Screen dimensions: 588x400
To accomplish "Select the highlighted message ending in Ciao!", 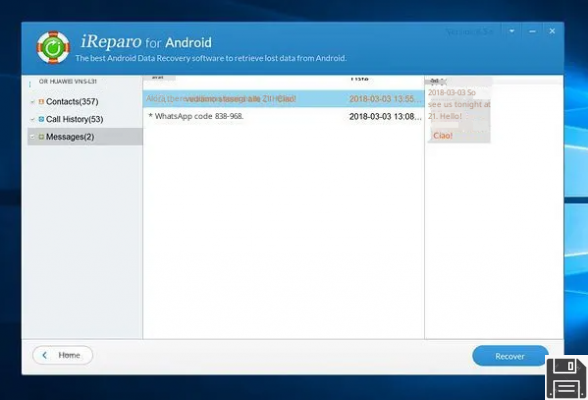I will pos(284,99).
